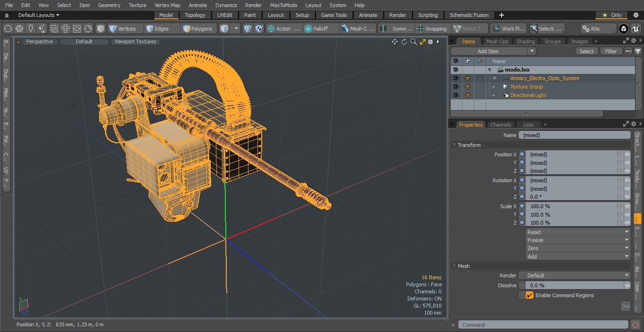
Task: Click the viewport rotate icon
Action: 404,42
